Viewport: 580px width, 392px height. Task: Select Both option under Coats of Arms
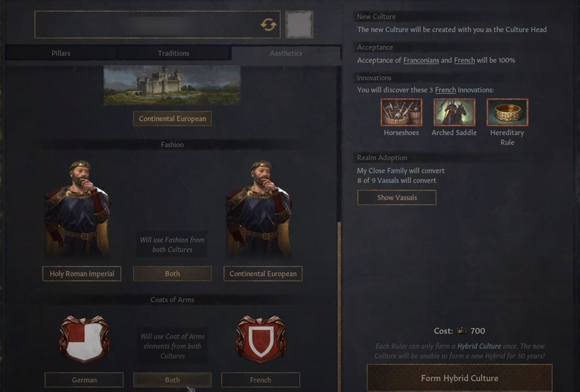(x=172, y=379)
